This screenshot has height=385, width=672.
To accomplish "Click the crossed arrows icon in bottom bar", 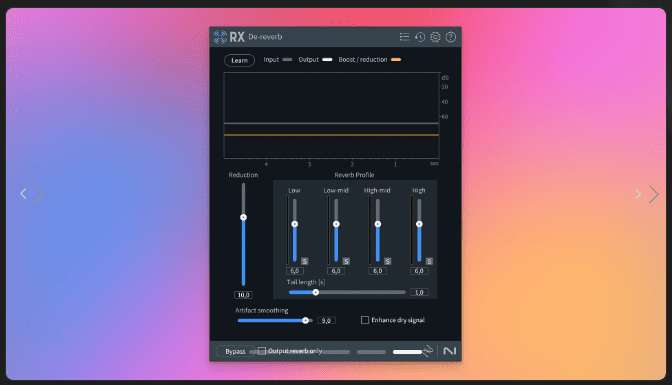I will [x=427, y=351].
